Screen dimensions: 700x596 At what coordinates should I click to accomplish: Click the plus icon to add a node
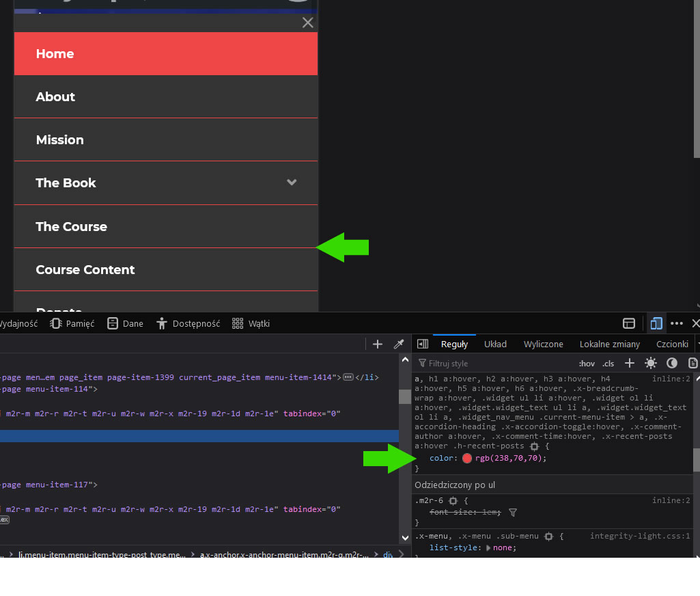[x=378, y=344]
